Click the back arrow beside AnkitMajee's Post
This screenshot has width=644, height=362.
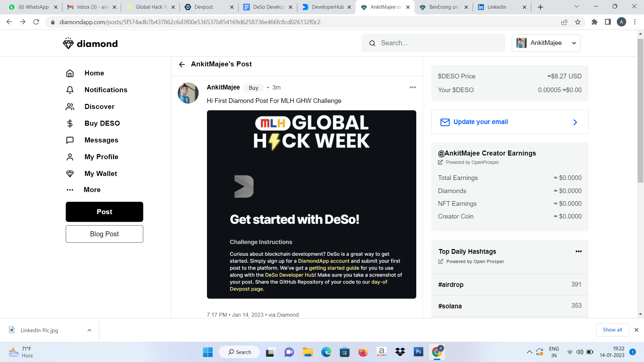pos(182,64)
